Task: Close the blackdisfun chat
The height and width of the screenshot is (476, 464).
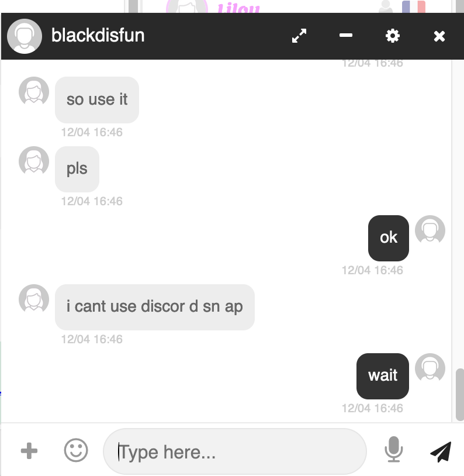Action: (x=439, y=36)
